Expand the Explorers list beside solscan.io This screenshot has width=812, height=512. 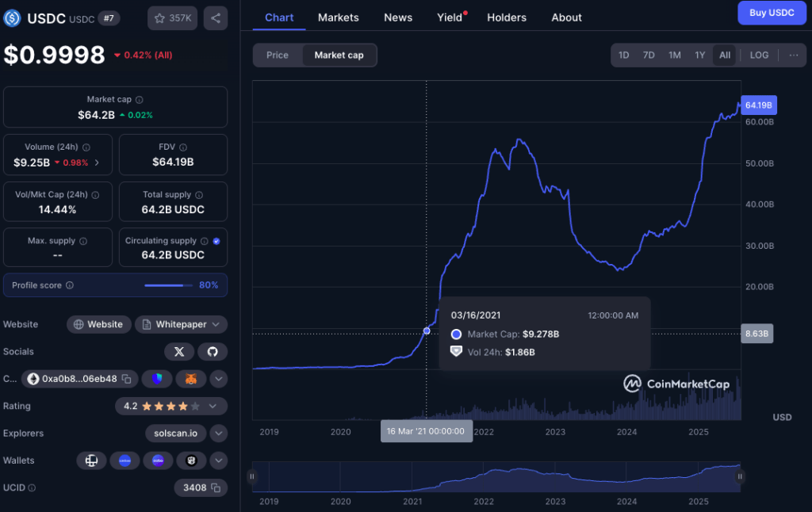218,434
